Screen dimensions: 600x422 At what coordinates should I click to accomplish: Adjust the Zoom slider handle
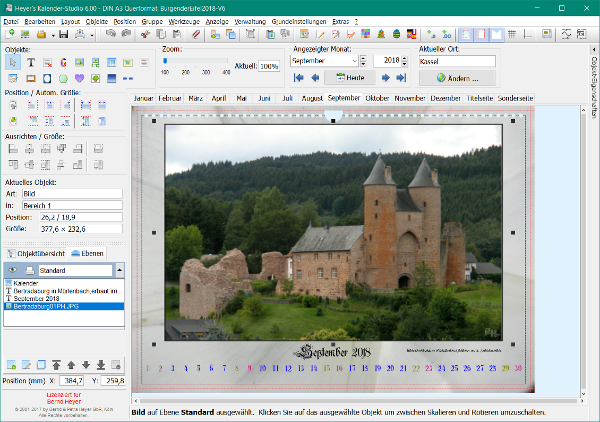[166, 61]
